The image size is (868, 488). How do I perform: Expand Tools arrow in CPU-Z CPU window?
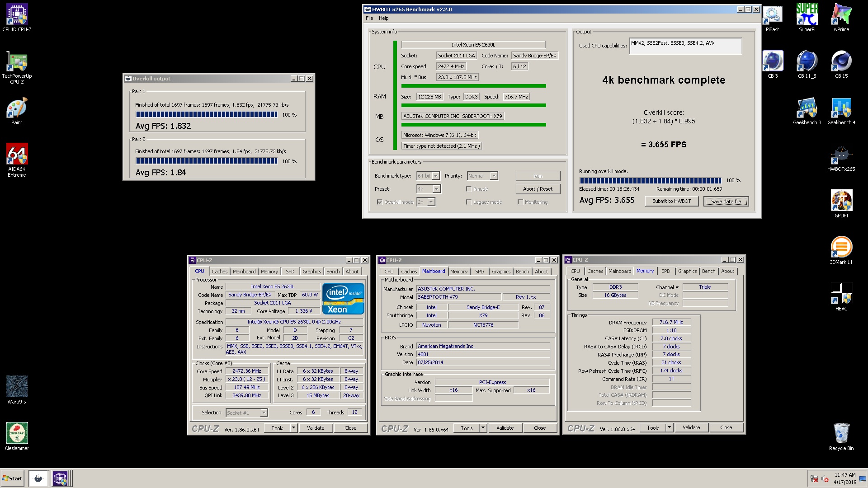click(x=293, y=428)
